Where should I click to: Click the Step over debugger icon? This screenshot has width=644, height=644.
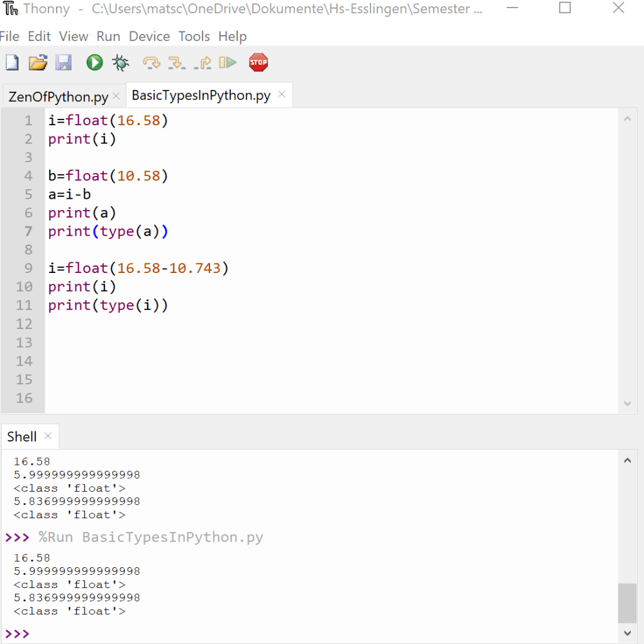point(151,62)
